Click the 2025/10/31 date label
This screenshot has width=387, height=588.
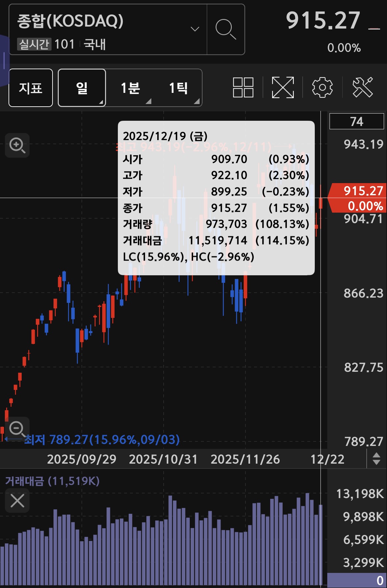(x=163, y=459)
